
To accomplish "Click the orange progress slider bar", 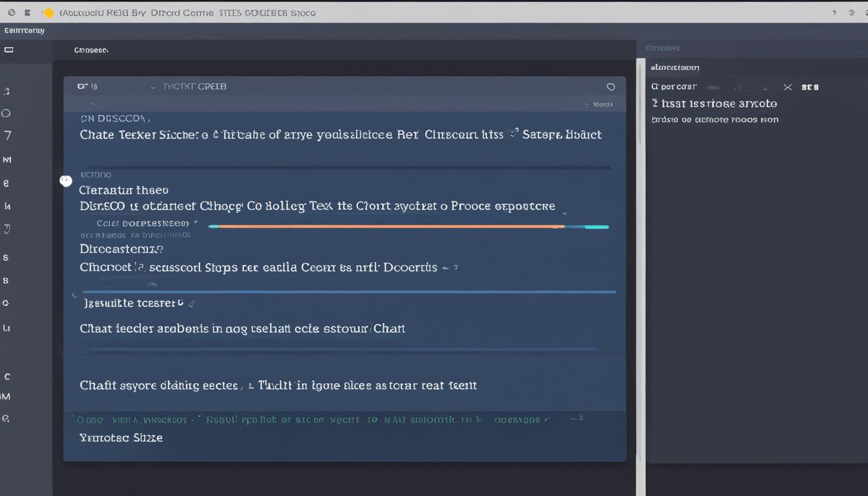I will click(x=386, y=227).
